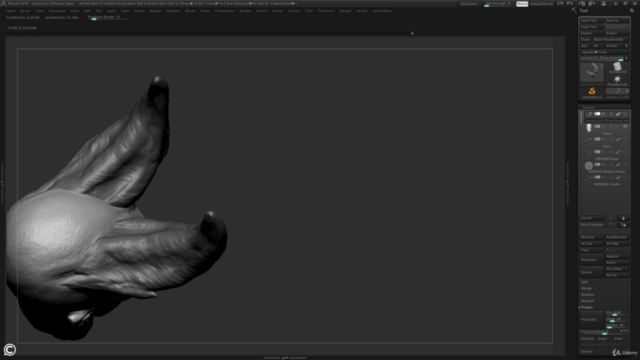Screen dimensions: 640x360
Task: Open the Brush menu
Action: point(25,11)
